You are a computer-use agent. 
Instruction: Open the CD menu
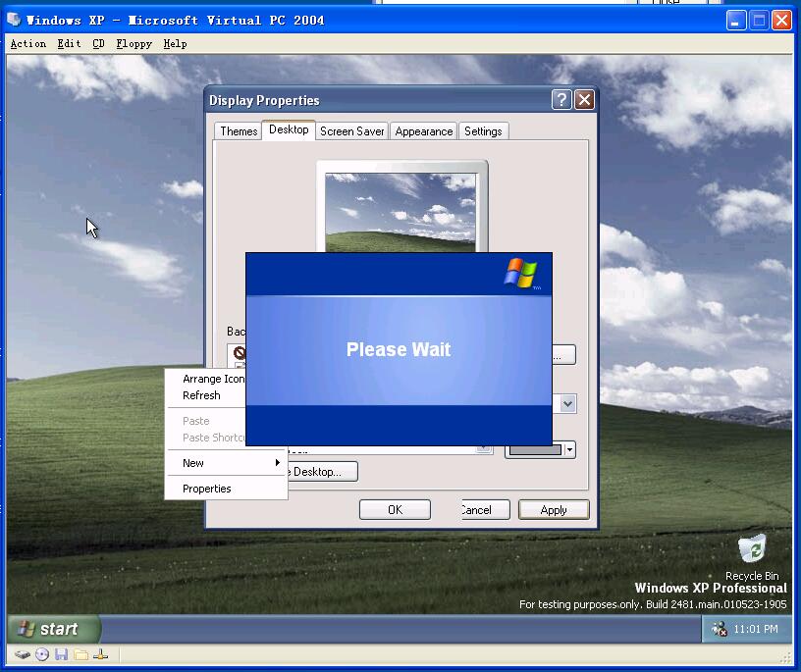click(98, 44)
